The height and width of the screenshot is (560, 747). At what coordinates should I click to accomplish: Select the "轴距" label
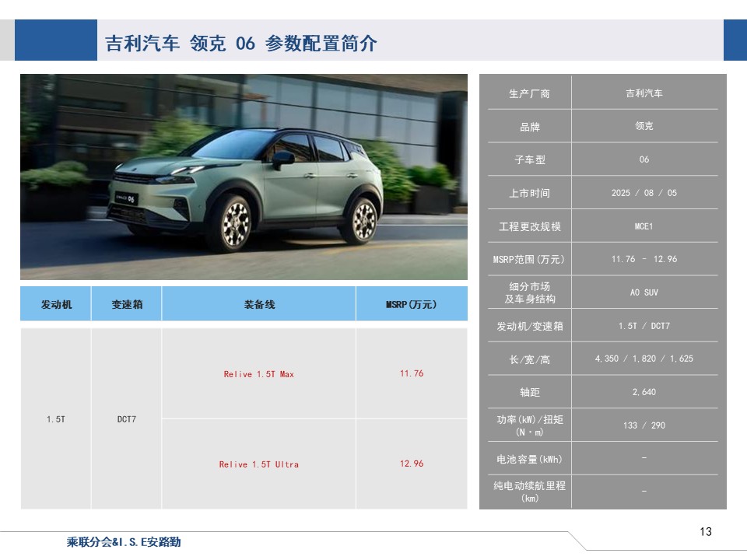(x=529, y=392)
